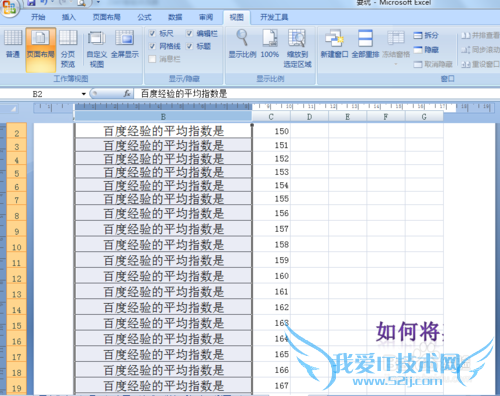Click View Side by Side (并排查看)
The image size is (500, 396).
coord(480,35)
